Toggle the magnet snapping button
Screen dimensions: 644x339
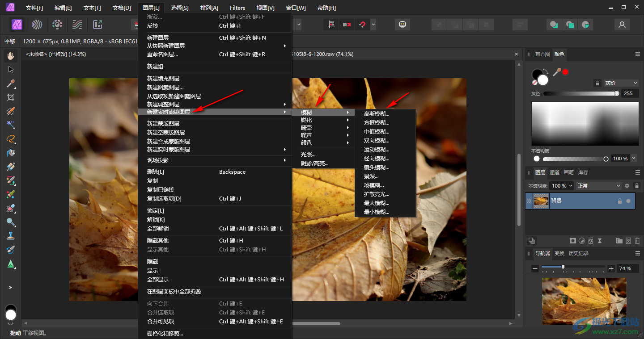(362, 25)
